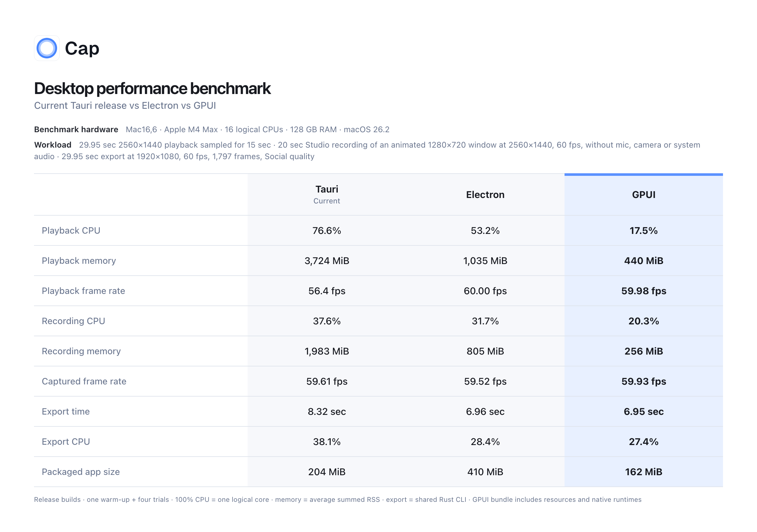Click the 1,035 MiB cell
Screen dimensions: 757x532
[485, 261]
